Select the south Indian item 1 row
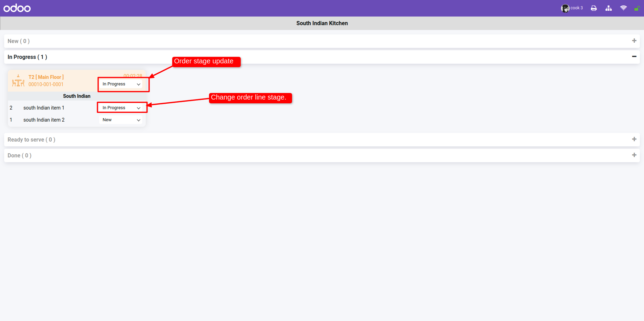644x321 pixels. click(x=77, y=108)
